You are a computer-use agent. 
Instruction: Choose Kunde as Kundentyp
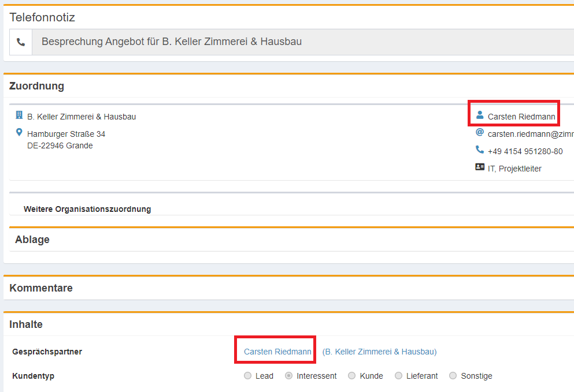tap(352, 376)
